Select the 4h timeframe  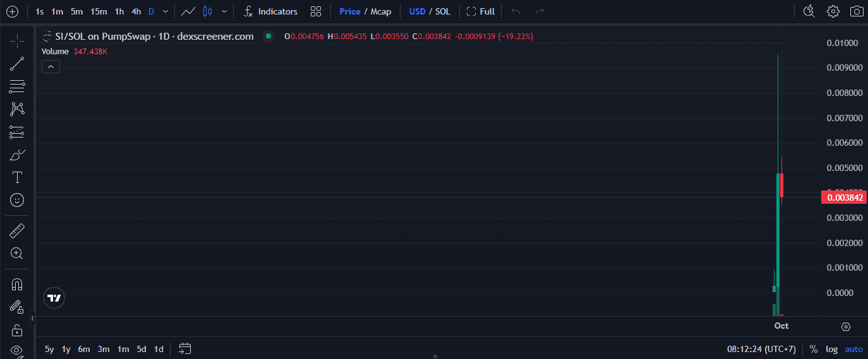coord(136,11)
